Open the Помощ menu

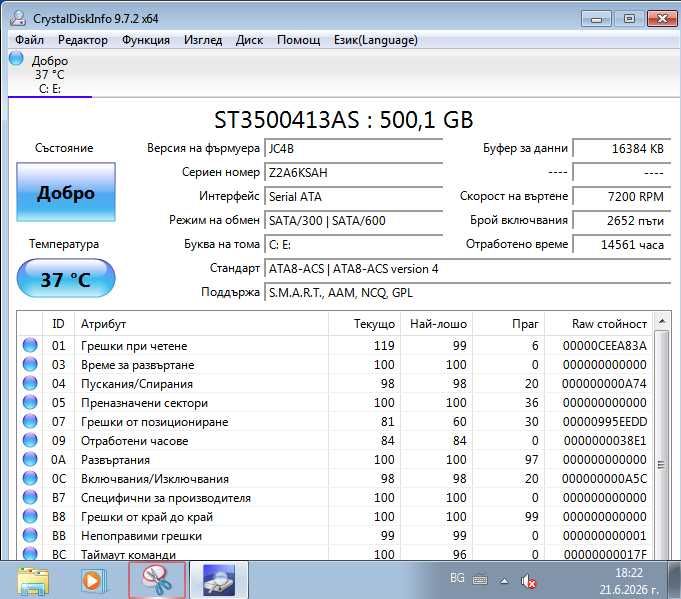[298, 40]
